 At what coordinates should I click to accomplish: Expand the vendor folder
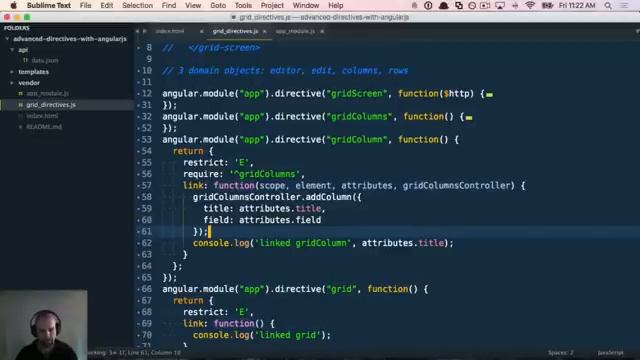[12, 83]
